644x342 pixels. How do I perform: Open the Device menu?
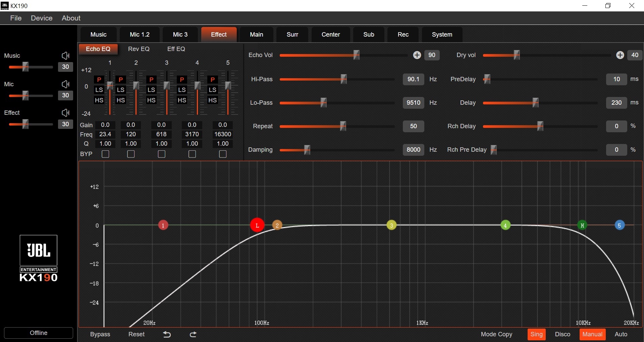[x=42, y=18]
